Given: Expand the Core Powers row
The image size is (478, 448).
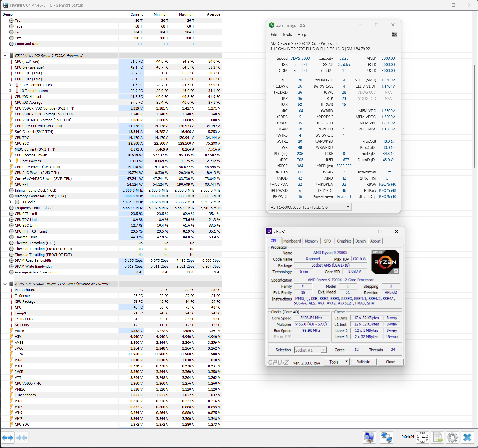Looking at the screenshot, I should (11, 161).
